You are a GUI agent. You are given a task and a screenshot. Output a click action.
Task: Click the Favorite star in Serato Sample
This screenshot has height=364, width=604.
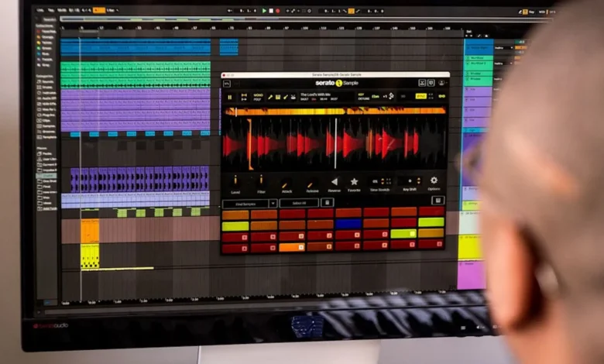coord(354,181)
